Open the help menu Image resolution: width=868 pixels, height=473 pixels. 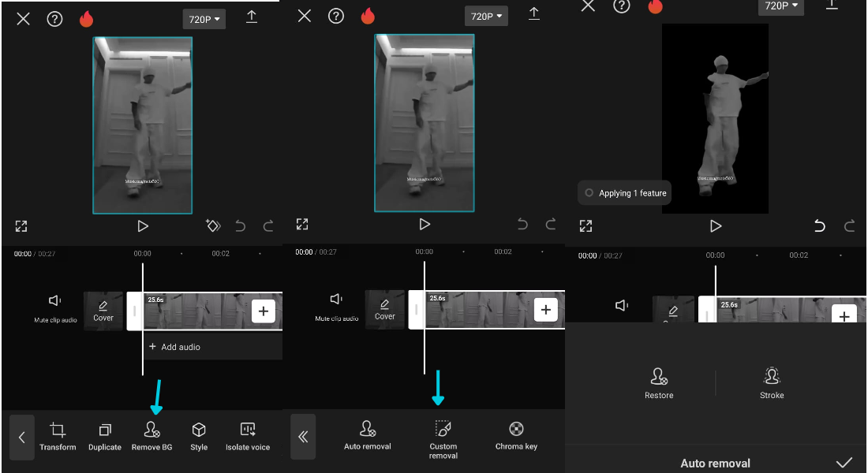(54, 19)
